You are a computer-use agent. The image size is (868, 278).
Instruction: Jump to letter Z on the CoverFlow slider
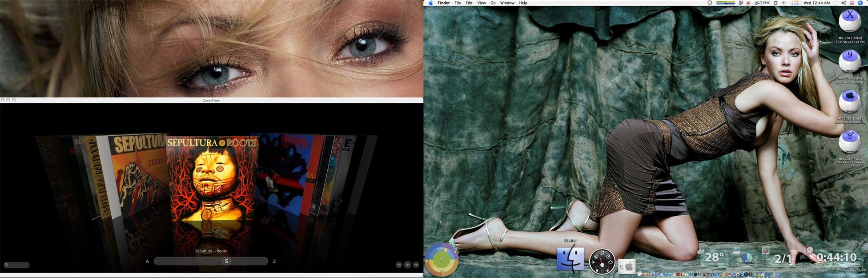(x=274, y=262)
